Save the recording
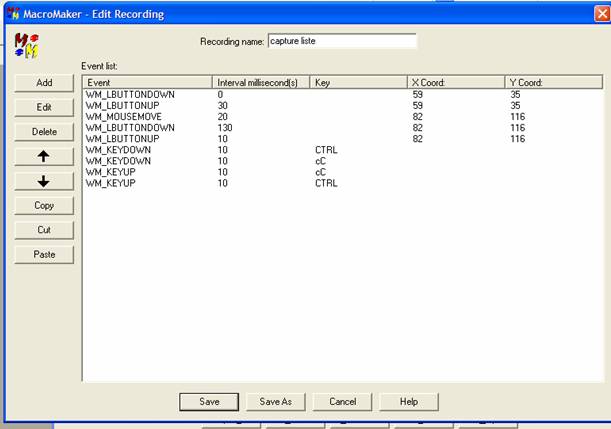Image resolution: width=611 pixels, height=429 pixels. pyautogui.click(x=209, y=401)
